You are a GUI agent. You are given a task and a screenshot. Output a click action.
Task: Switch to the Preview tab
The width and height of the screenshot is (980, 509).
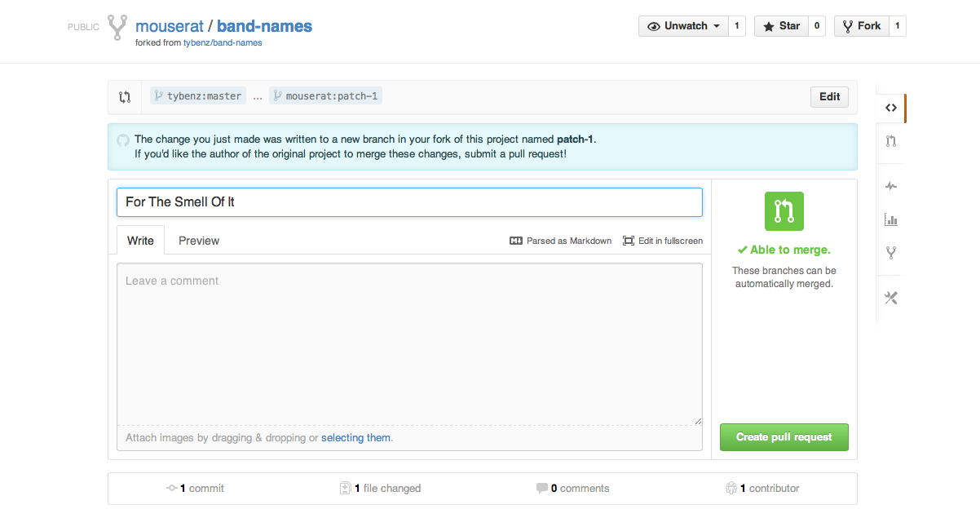tap(199, 241)
